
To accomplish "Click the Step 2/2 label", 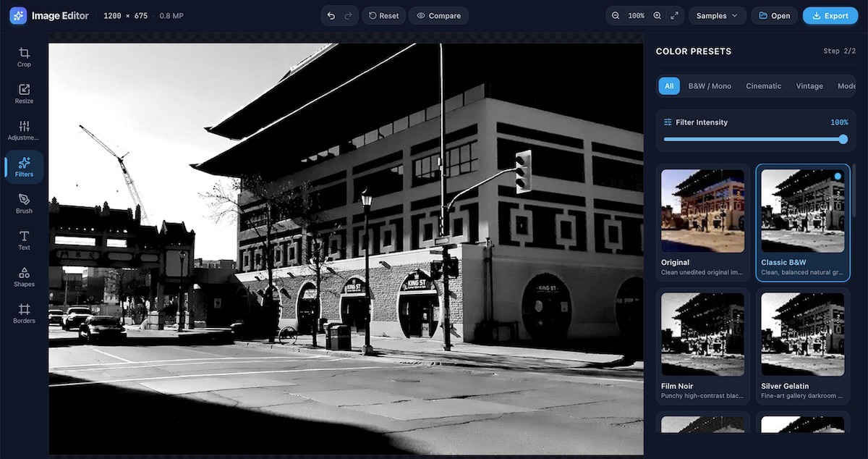I will (841, 51).
